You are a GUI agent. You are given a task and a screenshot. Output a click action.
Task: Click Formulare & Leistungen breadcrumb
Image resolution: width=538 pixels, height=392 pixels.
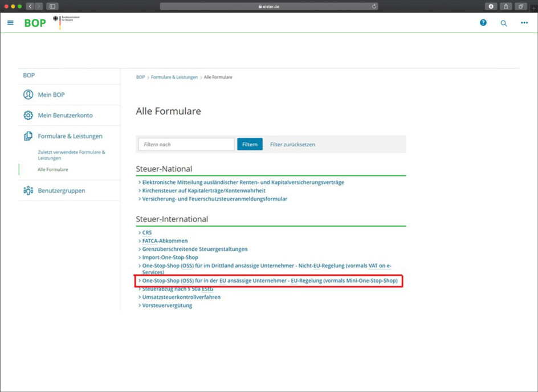point(174,77)
